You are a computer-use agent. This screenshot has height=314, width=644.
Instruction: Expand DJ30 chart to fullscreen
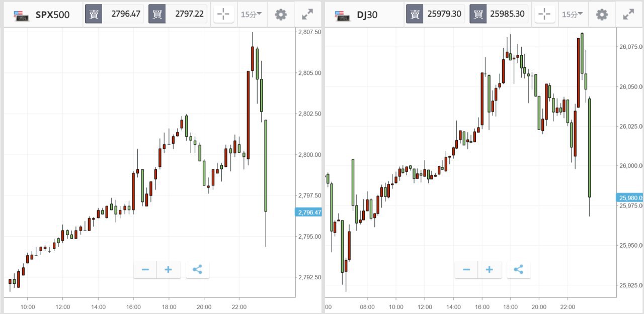click(628, 15)
